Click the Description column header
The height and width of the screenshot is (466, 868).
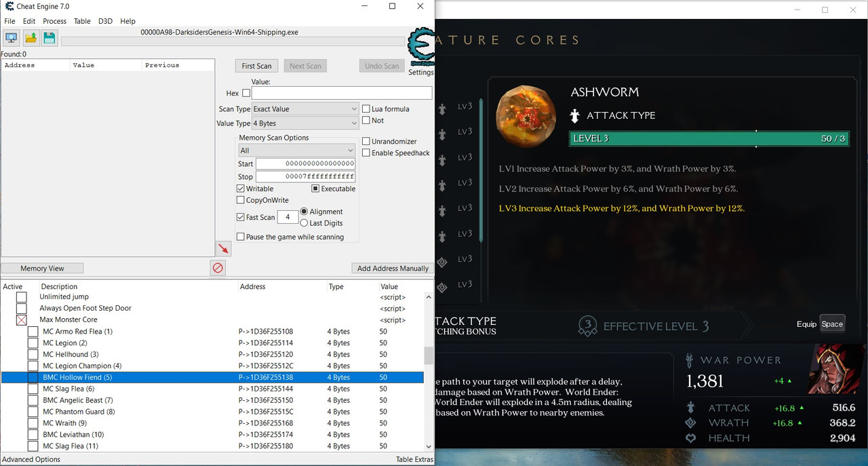pos(59,286)
